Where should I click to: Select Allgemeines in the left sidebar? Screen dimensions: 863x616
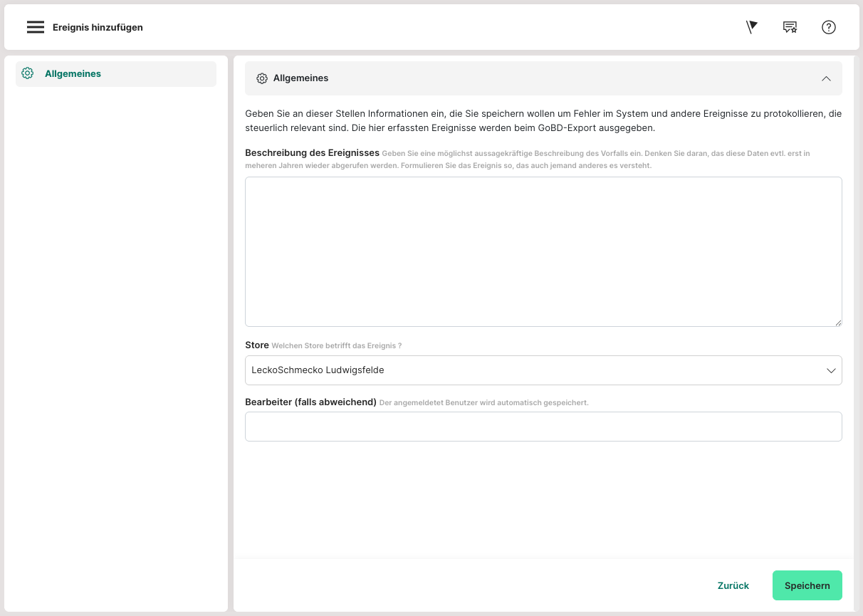pos(73,73)
